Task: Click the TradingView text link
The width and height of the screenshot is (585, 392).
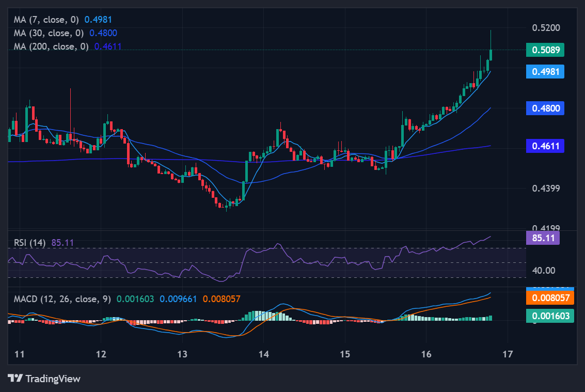Action: click(53, 379)
